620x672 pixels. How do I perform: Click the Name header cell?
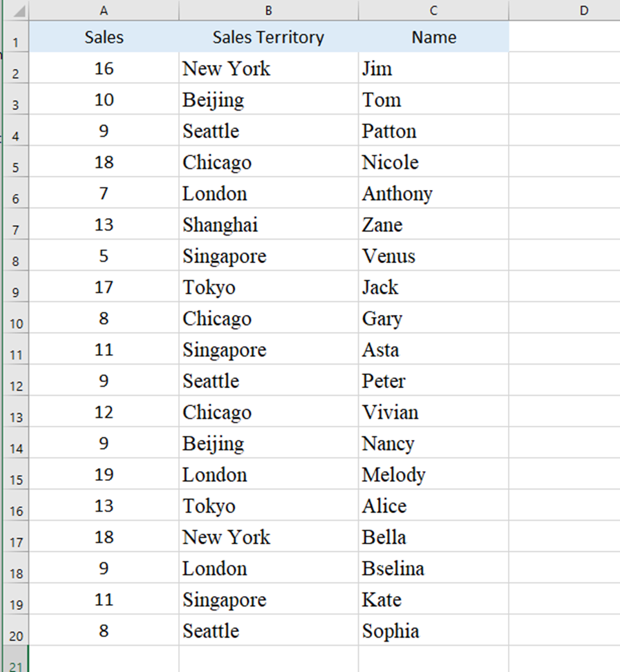point(433,37)
